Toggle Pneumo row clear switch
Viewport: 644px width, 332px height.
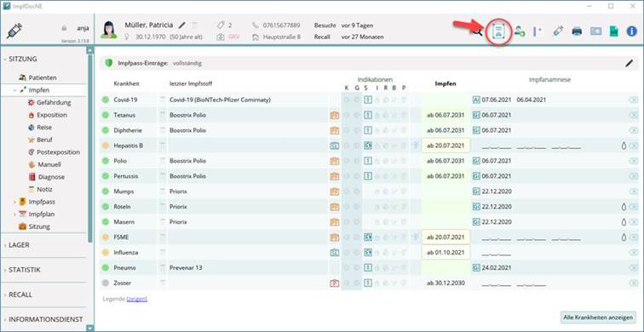[x=633, y=267]
